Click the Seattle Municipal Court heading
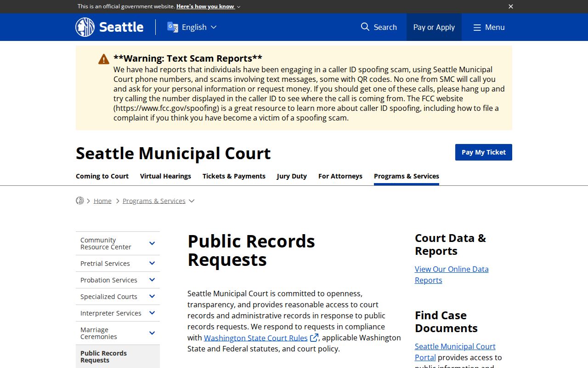 tap(173, 153)
